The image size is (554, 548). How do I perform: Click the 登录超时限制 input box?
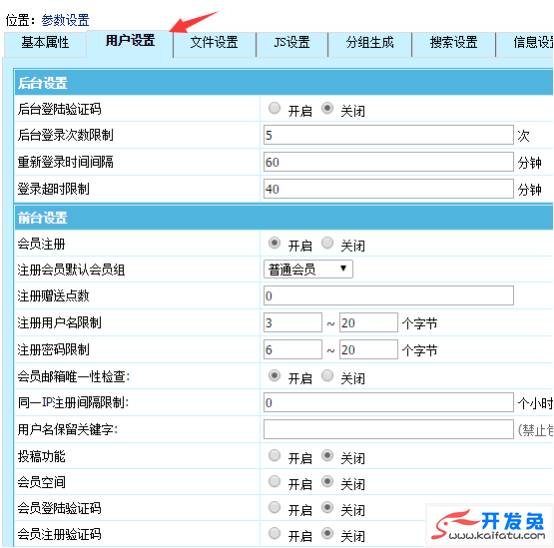click(388, 189)
